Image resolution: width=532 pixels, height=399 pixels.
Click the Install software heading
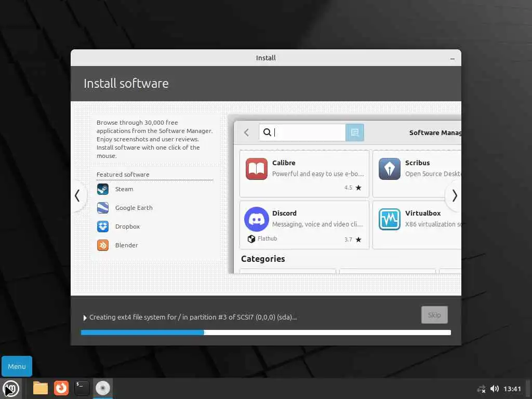click(126, 84)
